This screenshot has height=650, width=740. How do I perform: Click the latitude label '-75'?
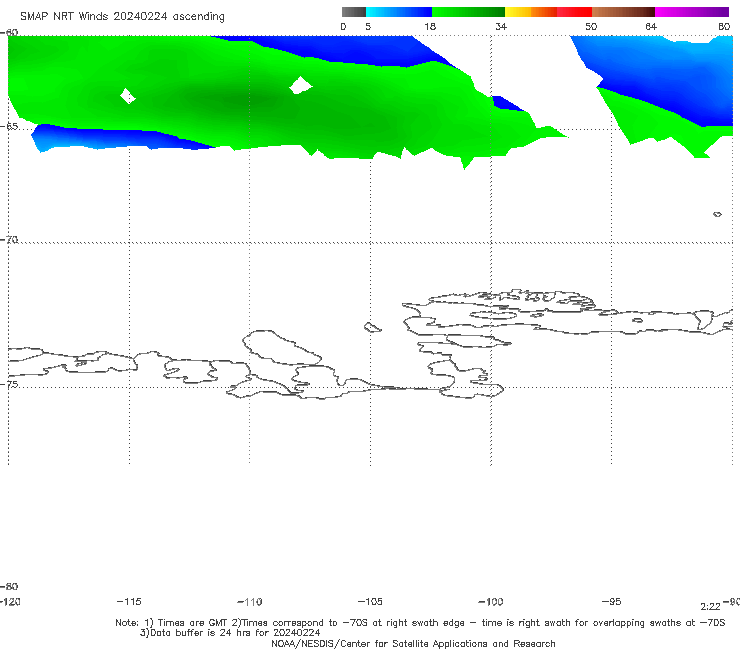point(9,384)
